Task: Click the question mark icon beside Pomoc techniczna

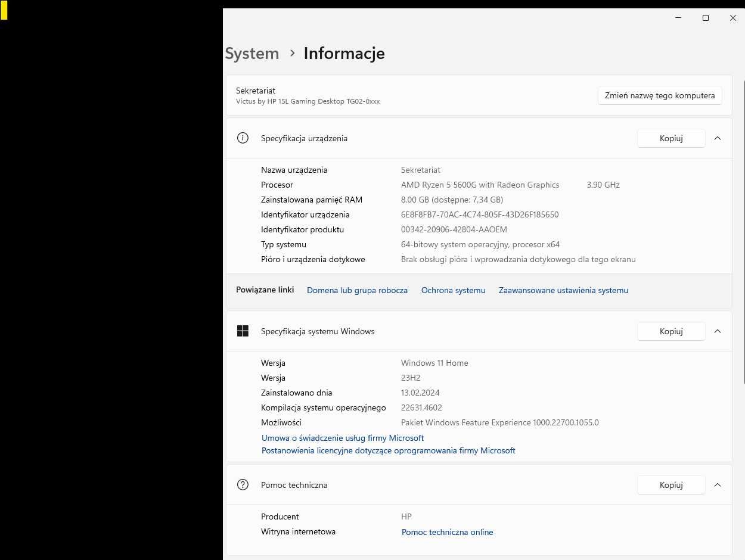Action: pos(243,485)
